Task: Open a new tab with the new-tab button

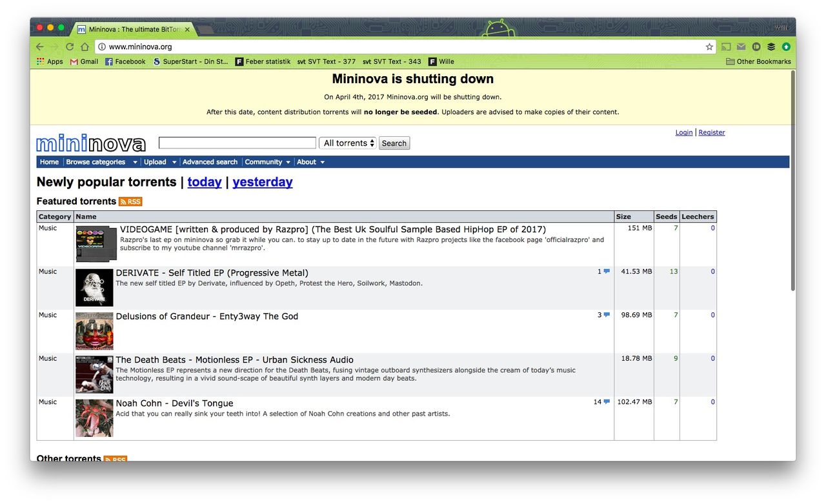Action: 205,30
